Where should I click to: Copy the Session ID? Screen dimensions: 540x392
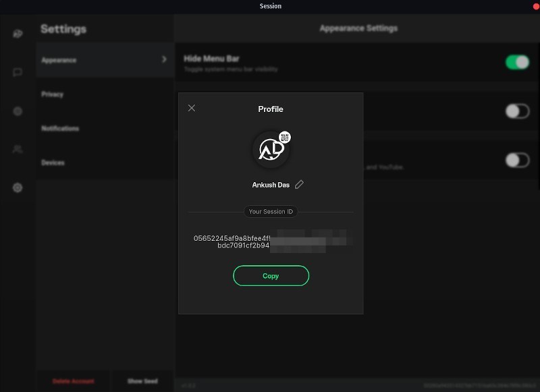pos(271,276)
